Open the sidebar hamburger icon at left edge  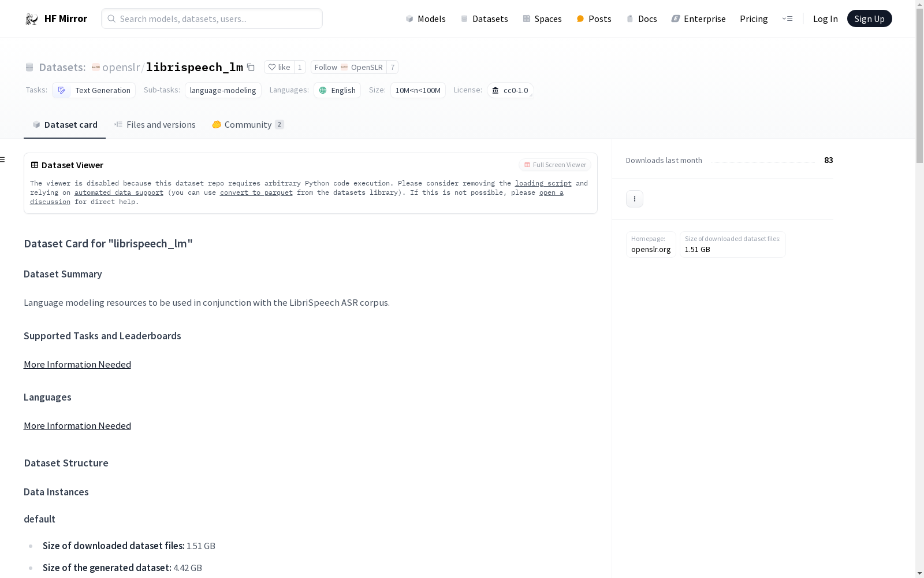[3, 159]
